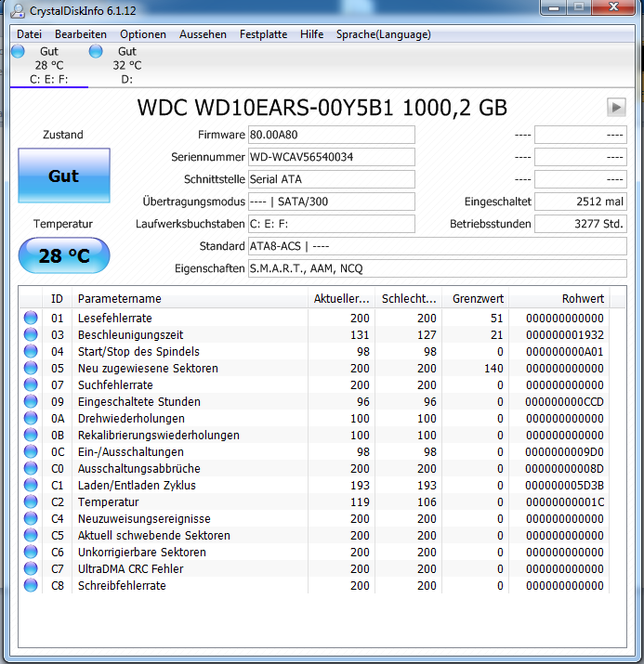644x664 pixels.
Task: Click the CrystalDiskInfo title bar icon
Action: pos(18,10)
